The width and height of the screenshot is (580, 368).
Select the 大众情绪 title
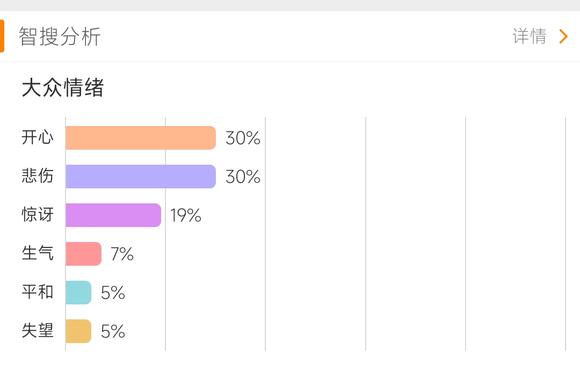63,88
